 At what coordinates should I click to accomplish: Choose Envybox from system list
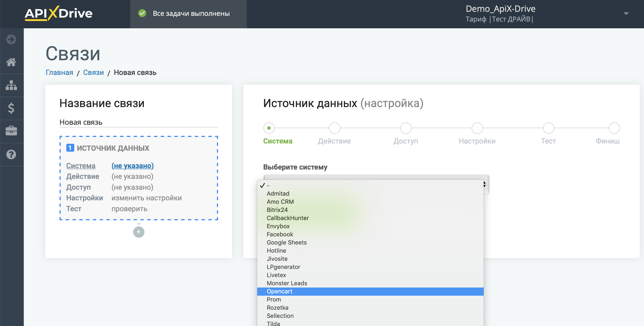coord(370,226)
